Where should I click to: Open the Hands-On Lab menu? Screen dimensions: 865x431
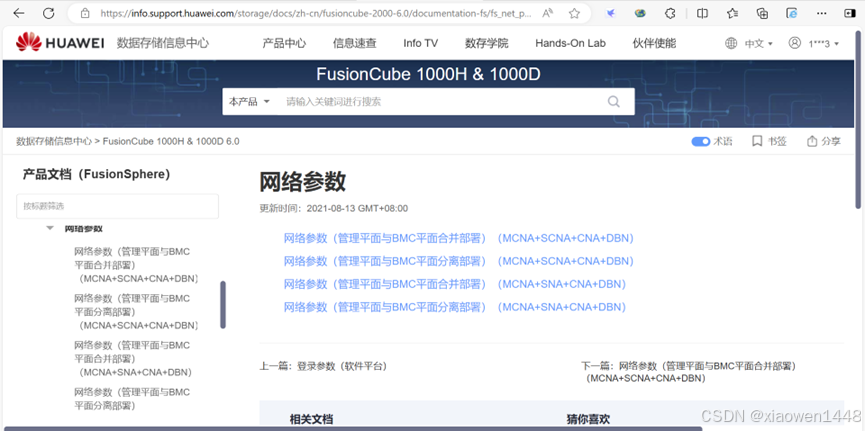point(570,43)
